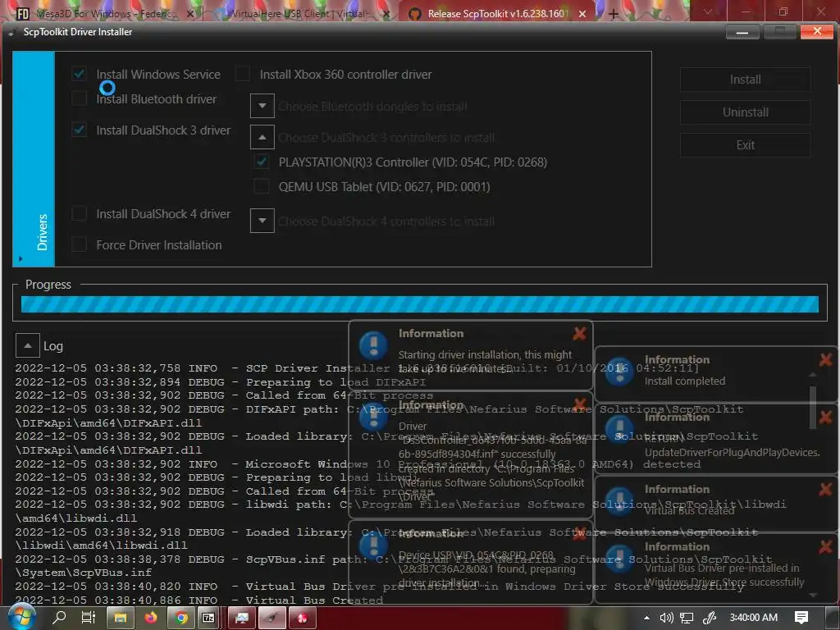The width and height of the screenshot is (840, 630).
Task: Enable the Install Bluetooth driver checkbox
Action: tap(80, 98)
